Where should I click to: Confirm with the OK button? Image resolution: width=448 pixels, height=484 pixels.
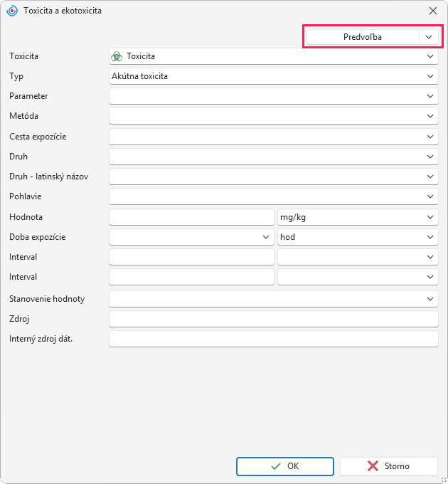coord(285,466)
